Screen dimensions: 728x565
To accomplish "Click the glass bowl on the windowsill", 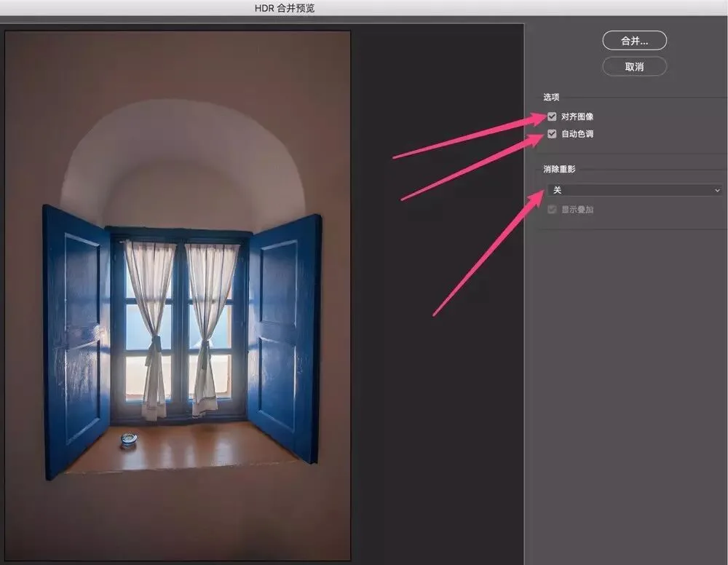I will click(129, 440).
